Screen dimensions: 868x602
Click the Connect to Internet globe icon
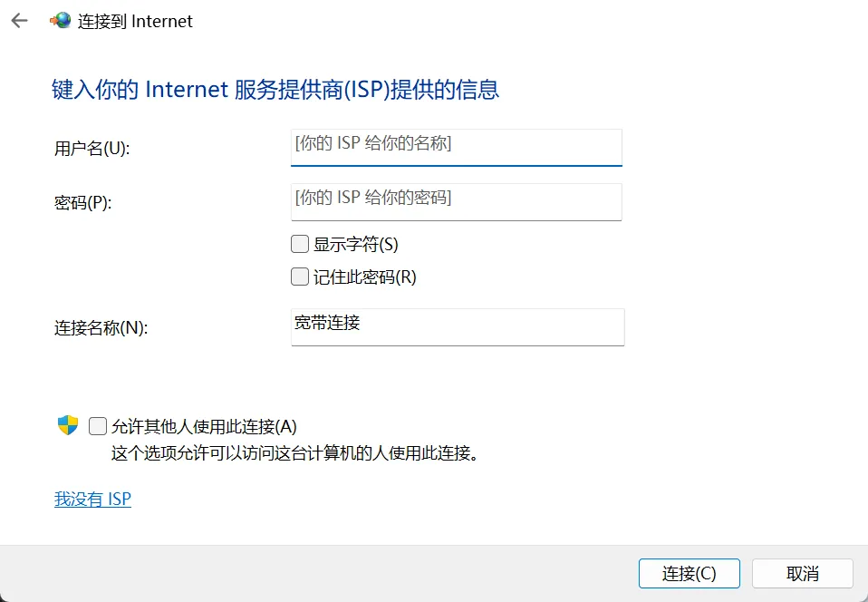click(59, 20)
